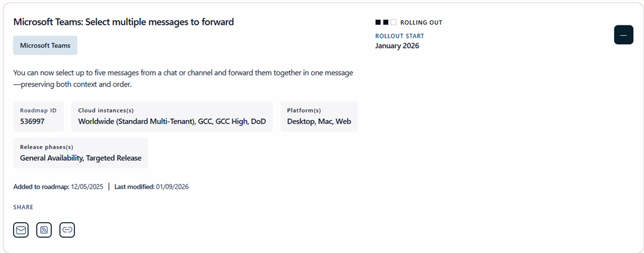Click the feature description paragraph
The width and height of the screenshot is (644, 253).
tap(183, 79)
